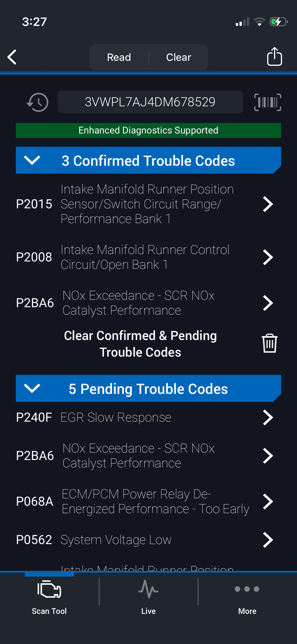This screenshot has width=297, height=644.
Task: Open VIN history clock icon
Action: tap(37, 102)
